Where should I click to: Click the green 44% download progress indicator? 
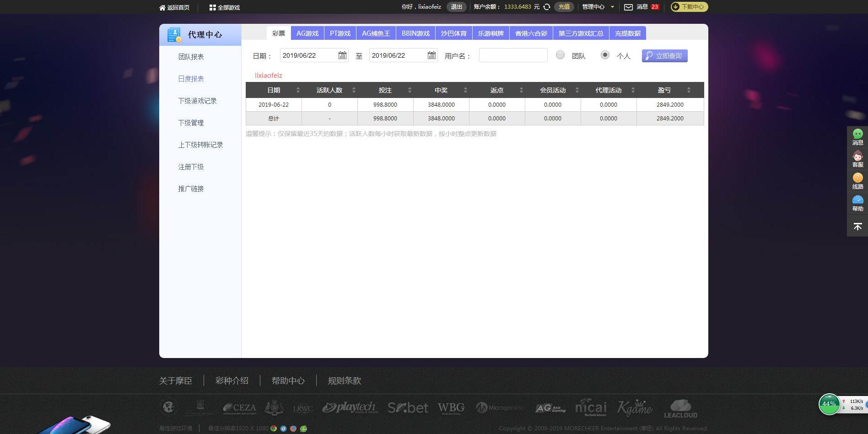(x=829, y=404)
